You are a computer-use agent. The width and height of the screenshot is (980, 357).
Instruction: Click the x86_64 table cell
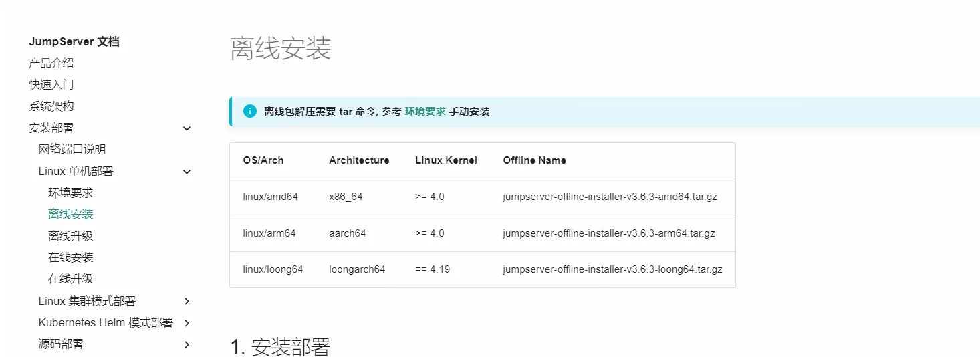(x=346, y=197)
